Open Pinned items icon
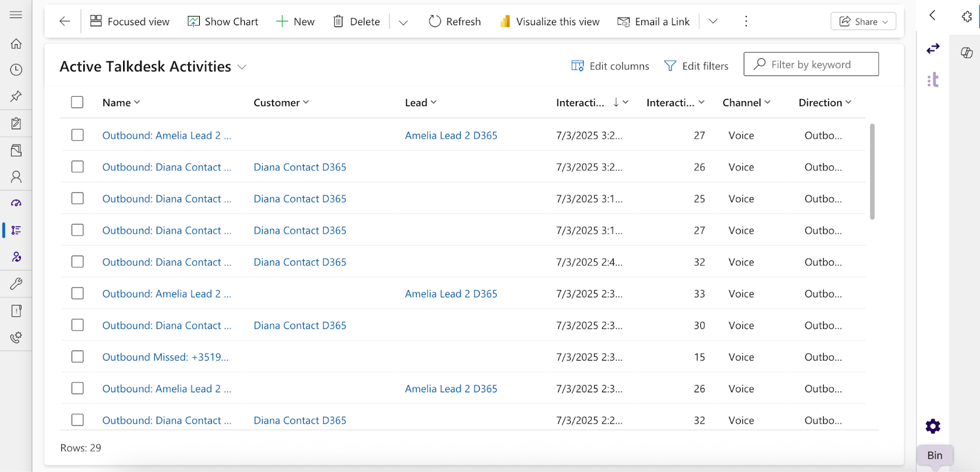 click(16, 96)
